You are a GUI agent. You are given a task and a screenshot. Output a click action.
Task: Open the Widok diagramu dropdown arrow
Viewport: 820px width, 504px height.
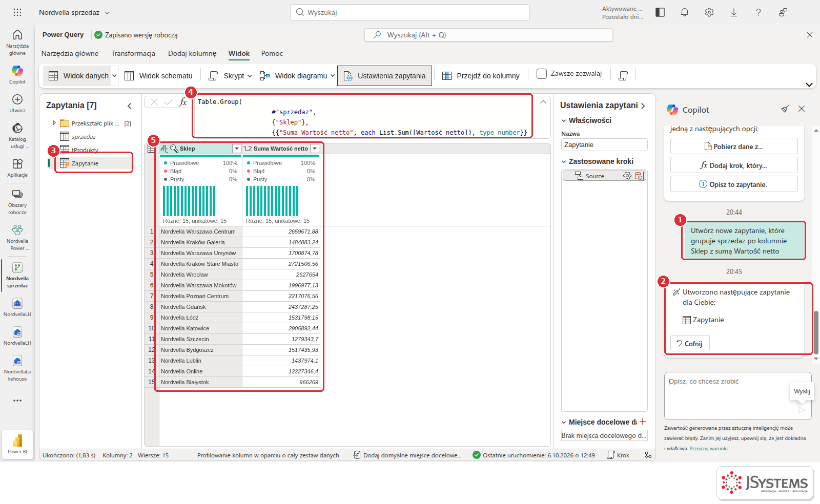(x=333, y=76)
